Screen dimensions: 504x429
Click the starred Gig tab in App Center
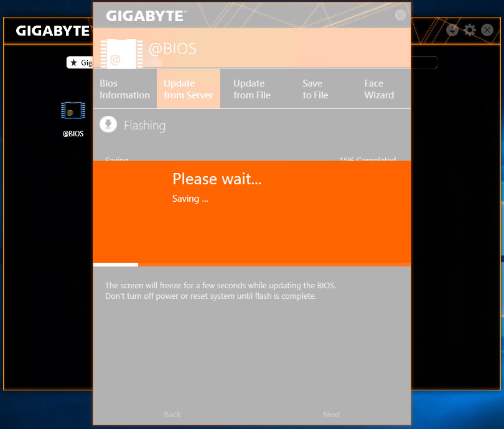(x=80, y=62)
